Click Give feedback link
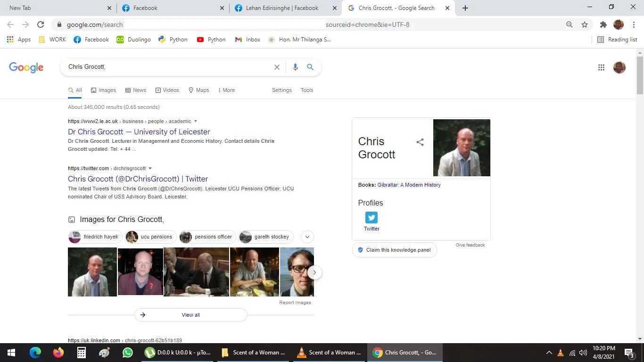Image resolution: width=644 pixels, height=362 pixels. [470, 245]
